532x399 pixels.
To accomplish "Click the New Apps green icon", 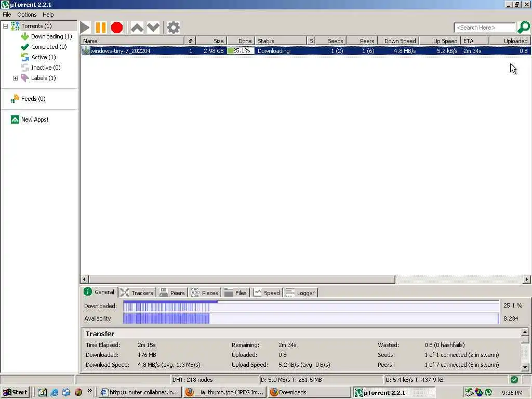I will (x=15, y=119).
